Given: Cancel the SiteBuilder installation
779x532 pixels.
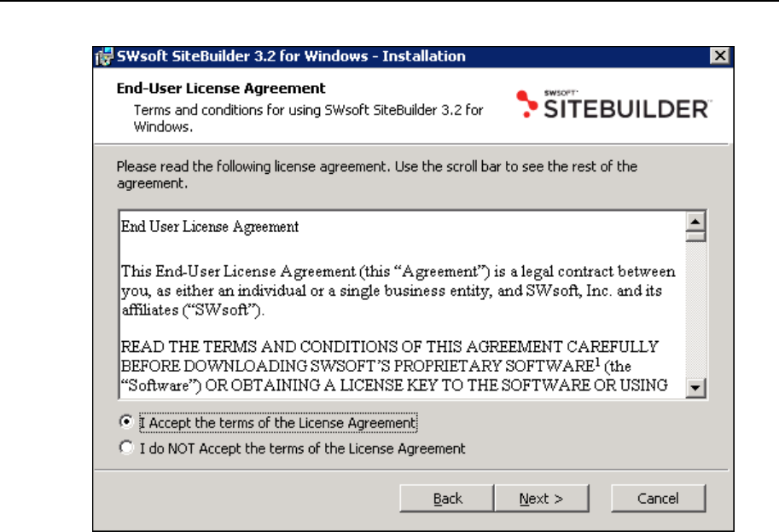Looking at the screenshot, I should pos(659,498).
